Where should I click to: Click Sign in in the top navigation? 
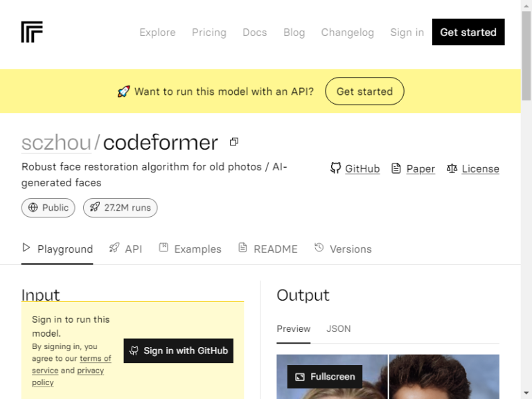(407, 33)
